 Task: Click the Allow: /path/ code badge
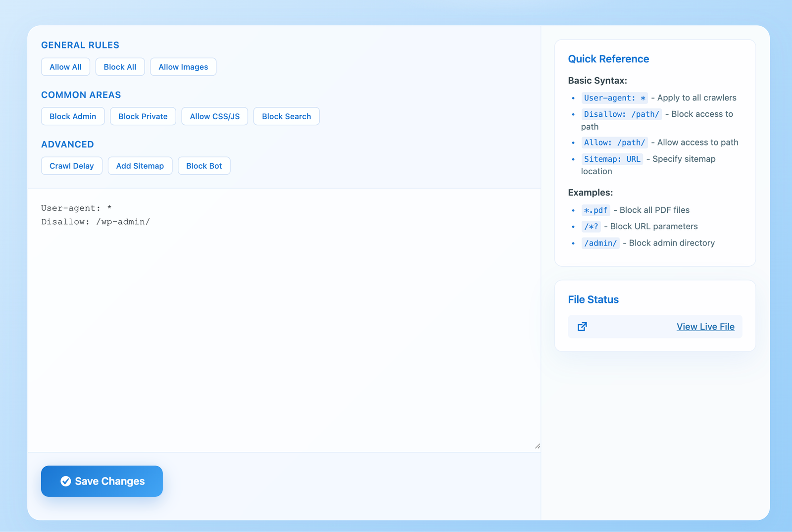pos(614,142)
